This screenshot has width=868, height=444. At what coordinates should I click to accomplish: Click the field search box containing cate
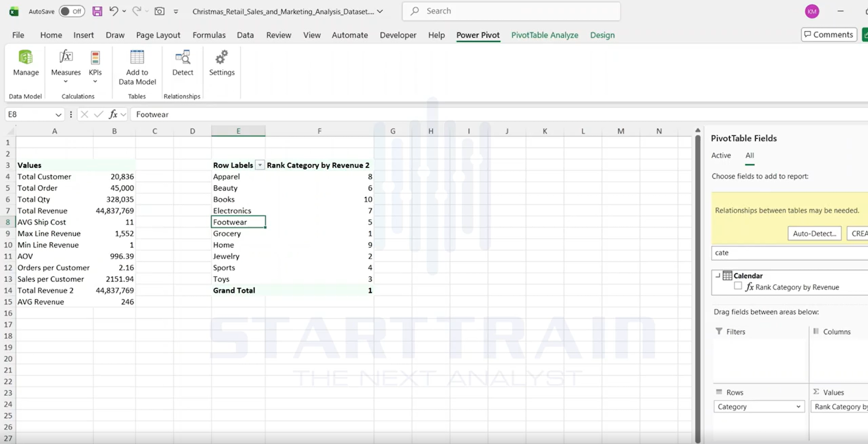click(789, 253)
